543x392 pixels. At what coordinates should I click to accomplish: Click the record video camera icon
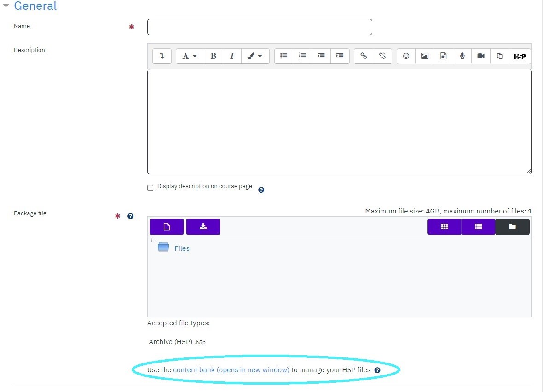click(x=481, y=56)
